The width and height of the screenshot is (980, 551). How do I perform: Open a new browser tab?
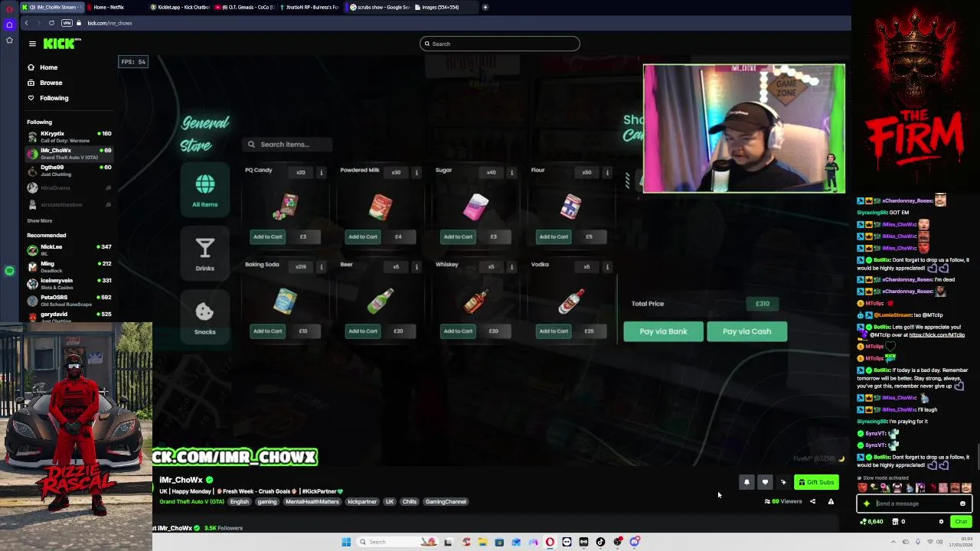pos(485,7)
